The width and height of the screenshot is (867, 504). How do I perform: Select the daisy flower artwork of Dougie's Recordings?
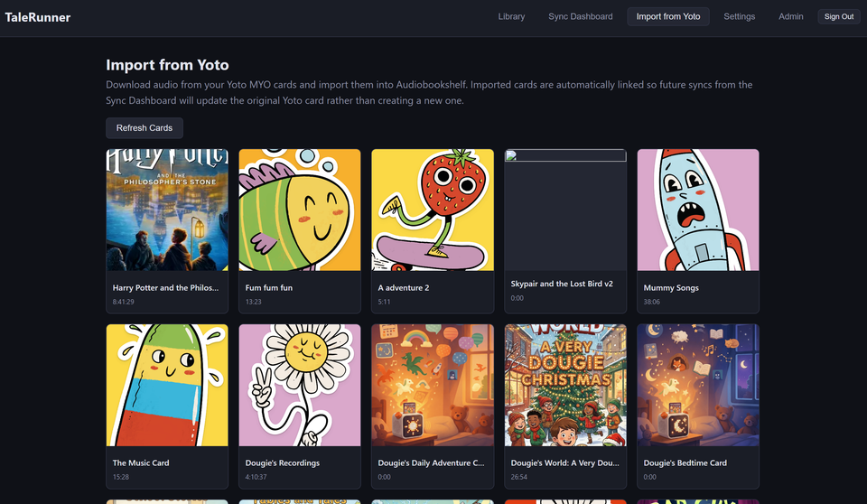[300, 385]
